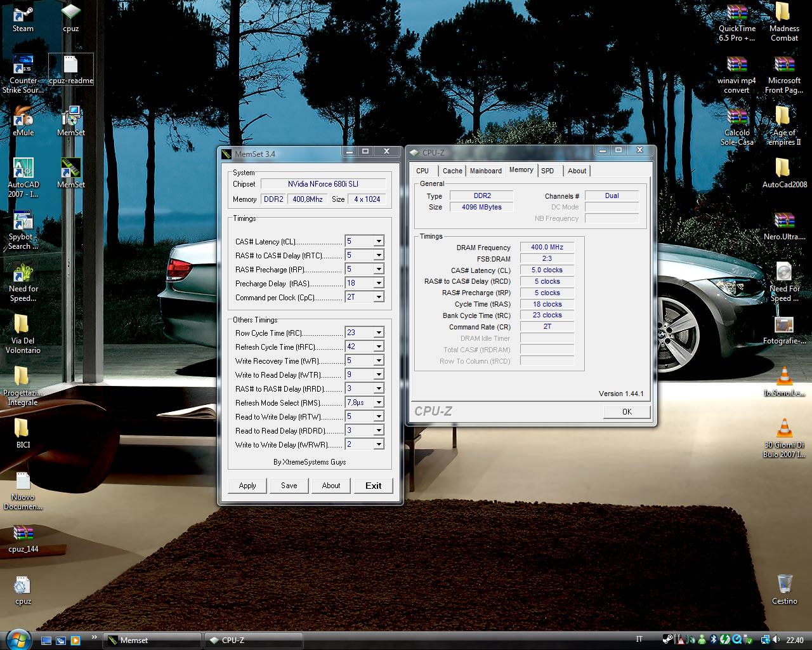Open the Age of Empires II folder
812x650 pixels.
[784, 126]
